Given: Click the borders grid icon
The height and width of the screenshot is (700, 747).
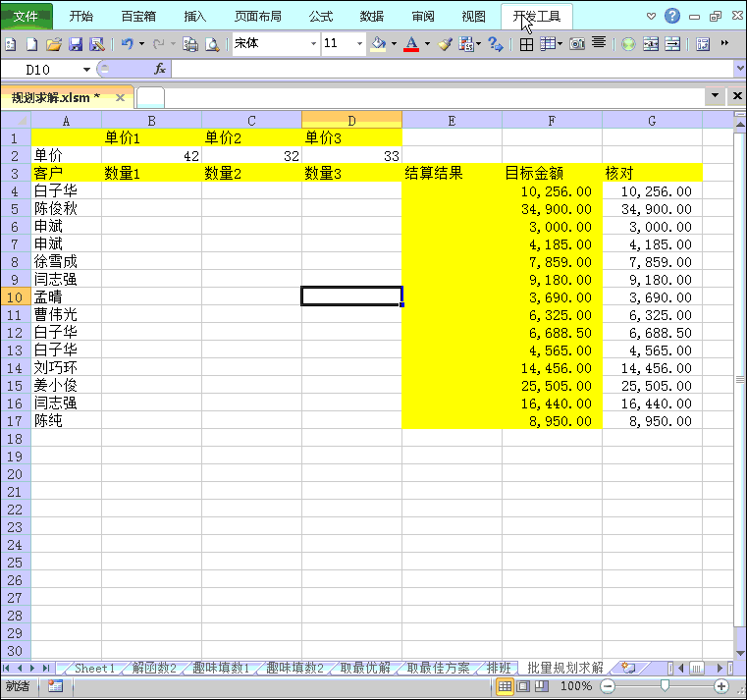Looking at the screenshot, I should coord(526,44).
